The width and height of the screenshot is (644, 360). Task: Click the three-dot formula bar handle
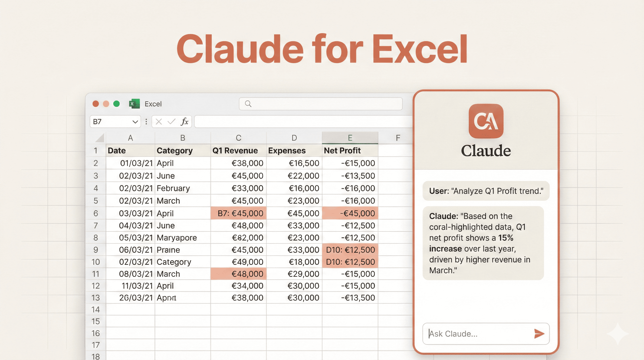[146, 122]
